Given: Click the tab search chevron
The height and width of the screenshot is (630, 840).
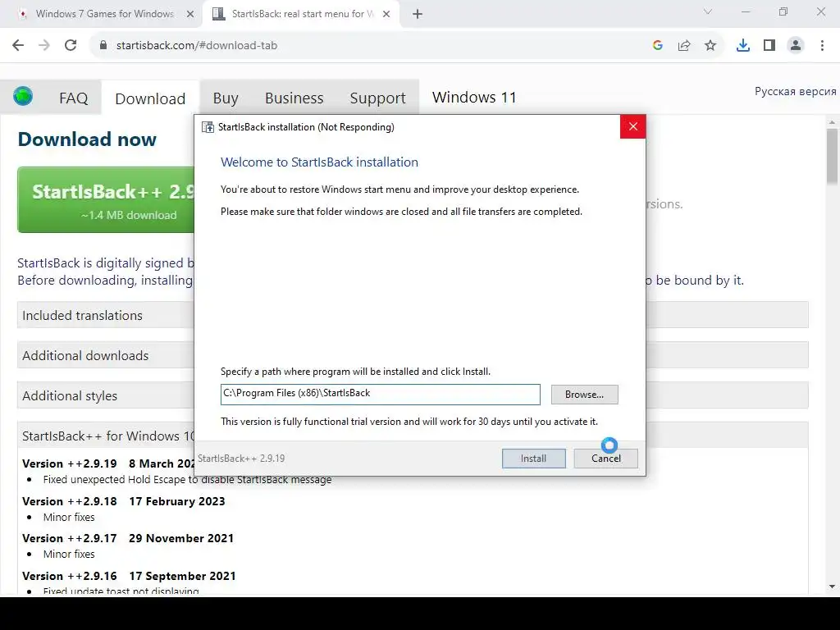Looking at the screenshot, I should click(708, 11).
